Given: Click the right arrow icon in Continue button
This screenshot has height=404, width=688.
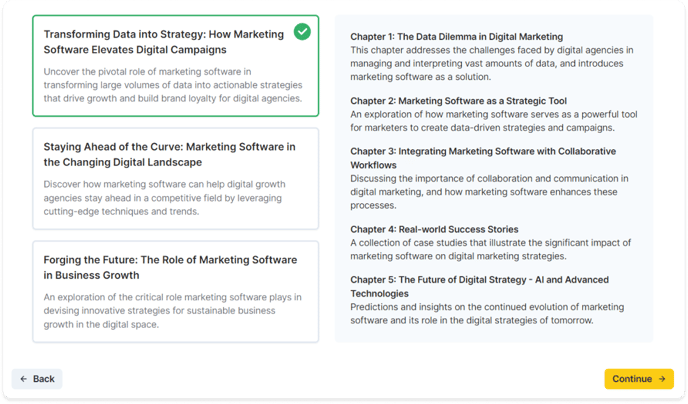Looking at the screenshot, I should point(663,379).
